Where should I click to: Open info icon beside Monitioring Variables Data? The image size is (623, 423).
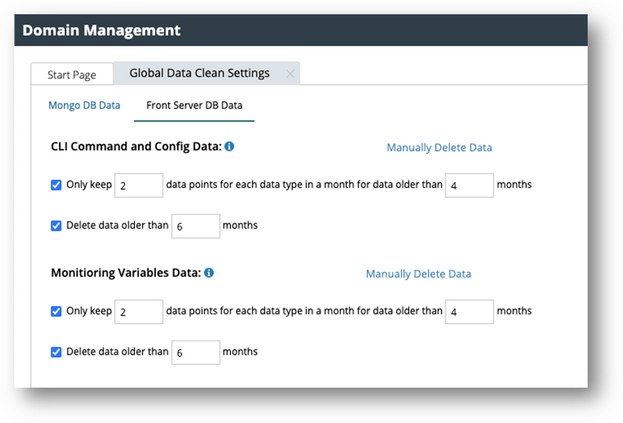point(209,273)
